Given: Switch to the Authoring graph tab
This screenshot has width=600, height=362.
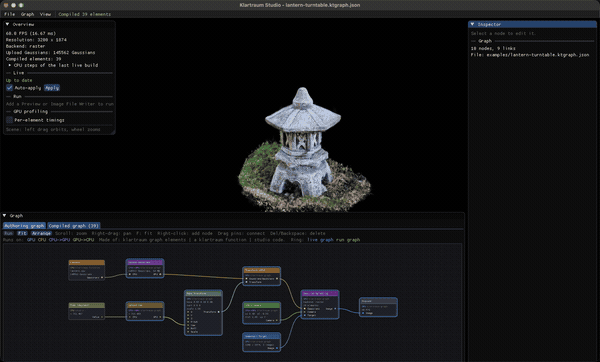Looking at the screenshot, I should [24, 226].
